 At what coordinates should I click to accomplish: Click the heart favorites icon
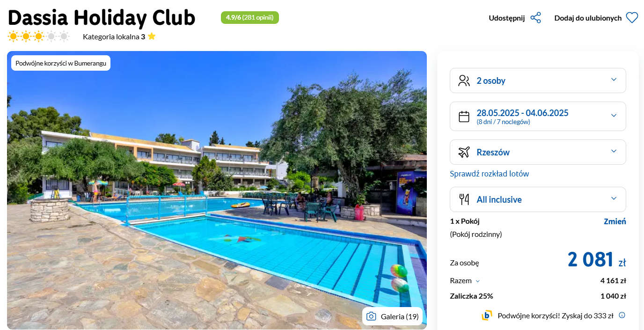tap(632, 18)
